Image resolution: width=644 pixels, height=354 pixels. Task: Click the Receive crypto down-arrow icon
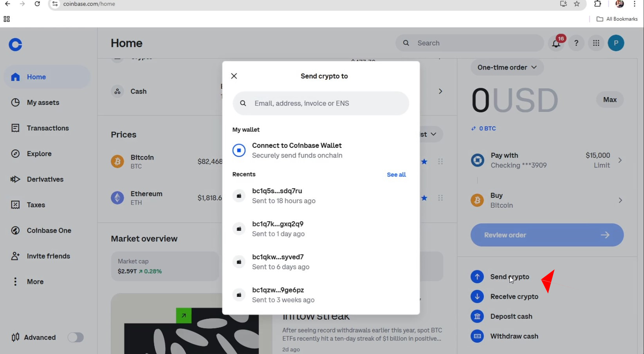(x=477, y=296)
